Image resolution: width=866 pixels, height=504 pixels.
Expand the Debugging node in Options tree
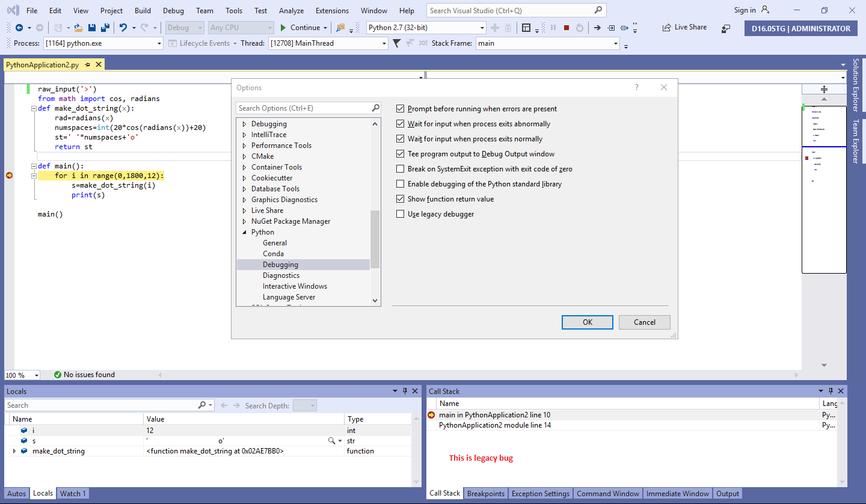tap(245, 123)
